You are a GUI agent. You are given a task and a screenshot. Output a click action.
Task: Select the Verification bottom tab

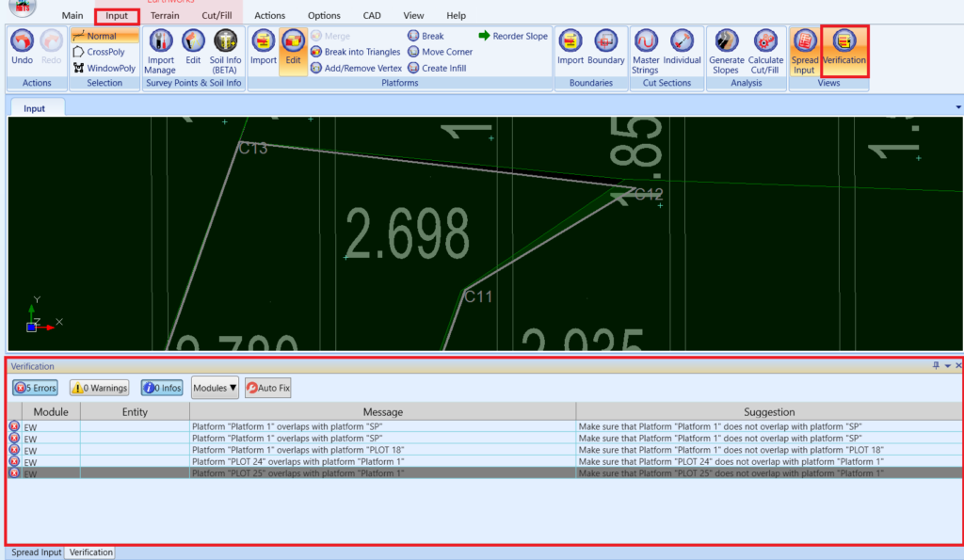(91, 552)
